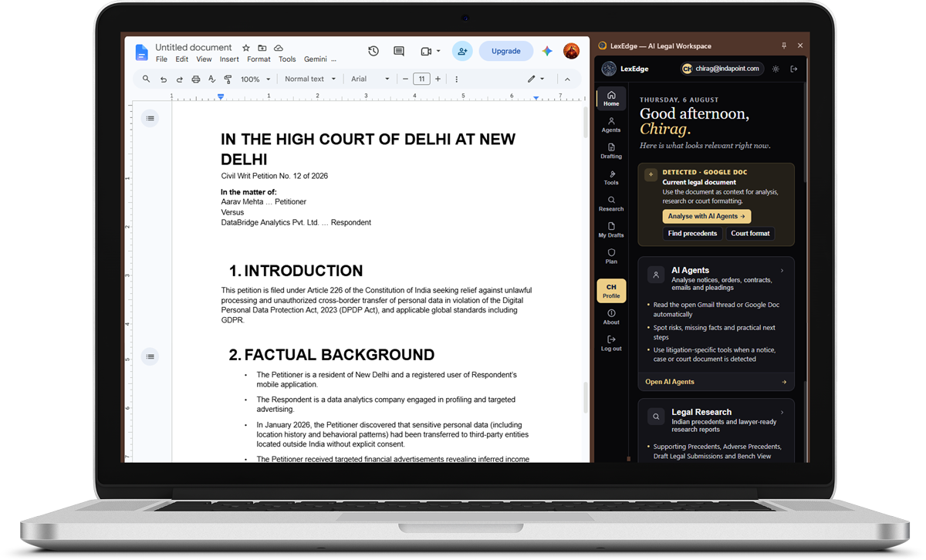Image resolution: width=926 pixels, height=560 pixels.
Task: Start a video call via camera icon
Action: coord(426,51)
